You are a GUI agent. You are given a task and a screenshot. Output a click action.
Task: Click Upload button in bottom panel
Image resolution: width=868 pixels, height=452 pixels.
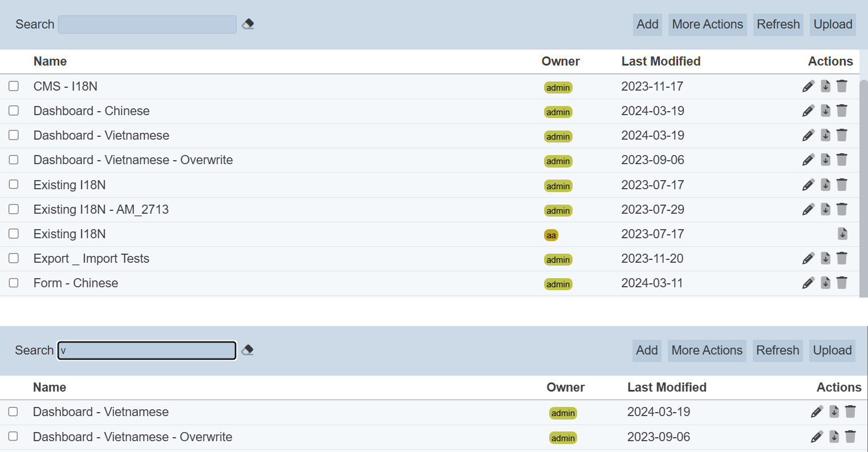(832, 351)
